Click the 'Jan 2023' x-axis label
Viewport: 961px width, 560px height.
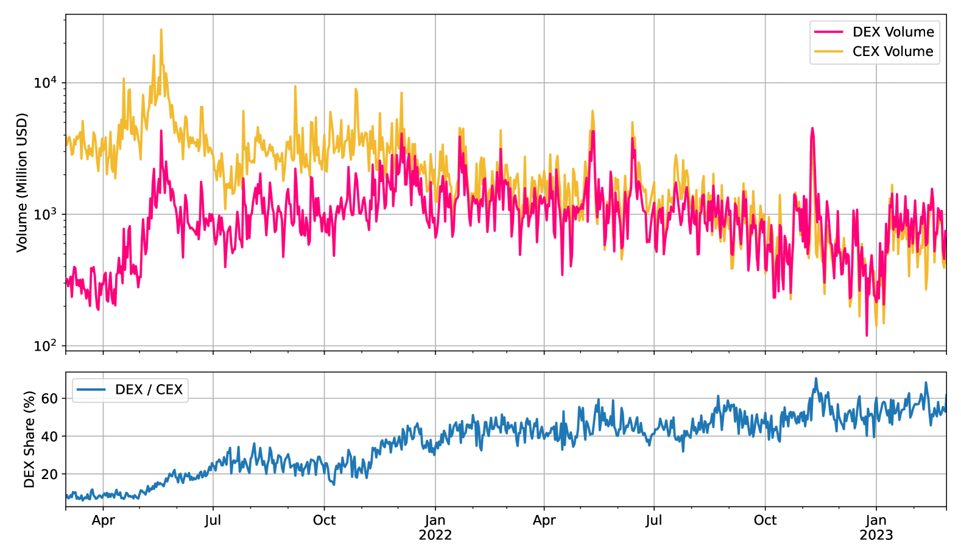[876, 528]
